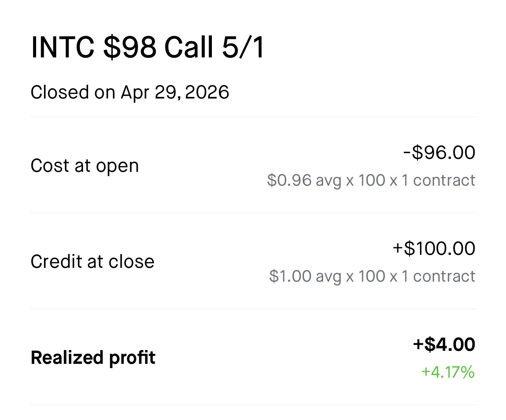Image resolution: width=506 pixels, height=420 pixels.
Task: Click the Credit at close label
Action: pyautogui.click(x=93, y=262)
